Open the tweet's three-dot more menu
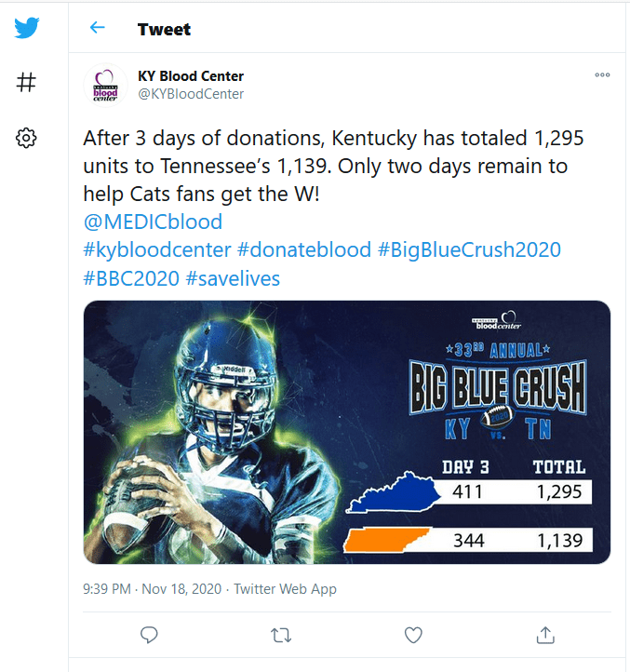 602,75
